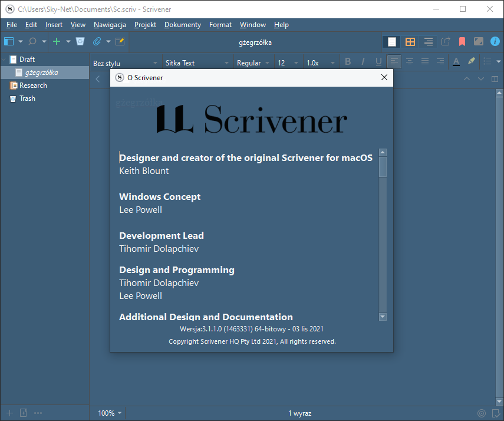Open the Edit menu

[x=31, y=25]
